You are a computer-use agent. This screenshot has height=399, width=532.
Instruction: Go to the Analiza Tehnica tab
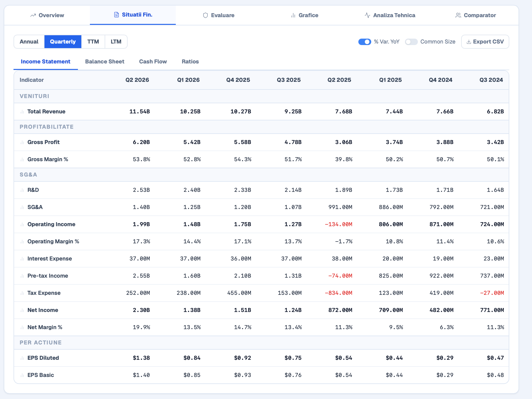[x=390, y=15]
